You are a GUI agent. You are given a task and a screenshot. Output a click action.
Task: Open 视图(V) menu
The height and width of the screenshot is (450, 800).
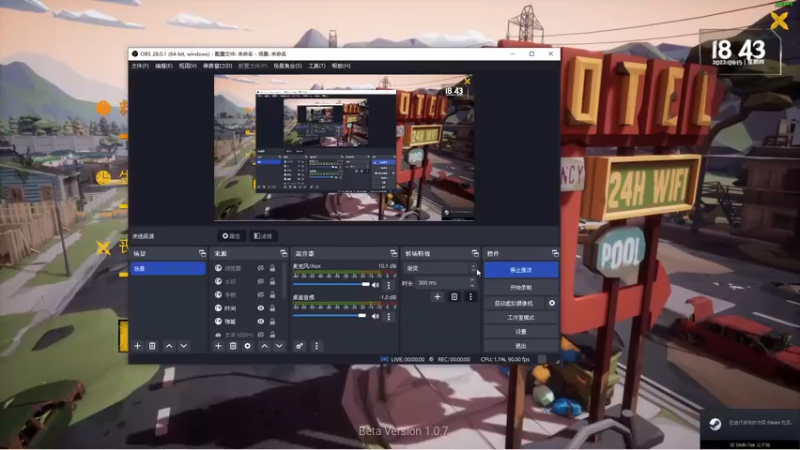click(187, 66)
